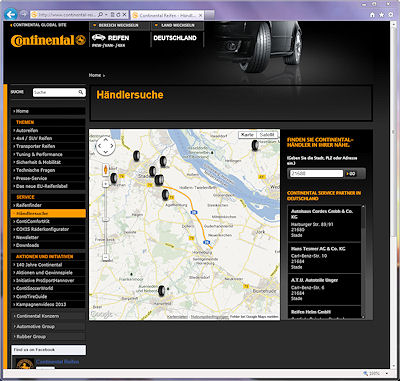Expand the Automotive Group section
This screenshot has height=381, width=400.
[48, 326]
